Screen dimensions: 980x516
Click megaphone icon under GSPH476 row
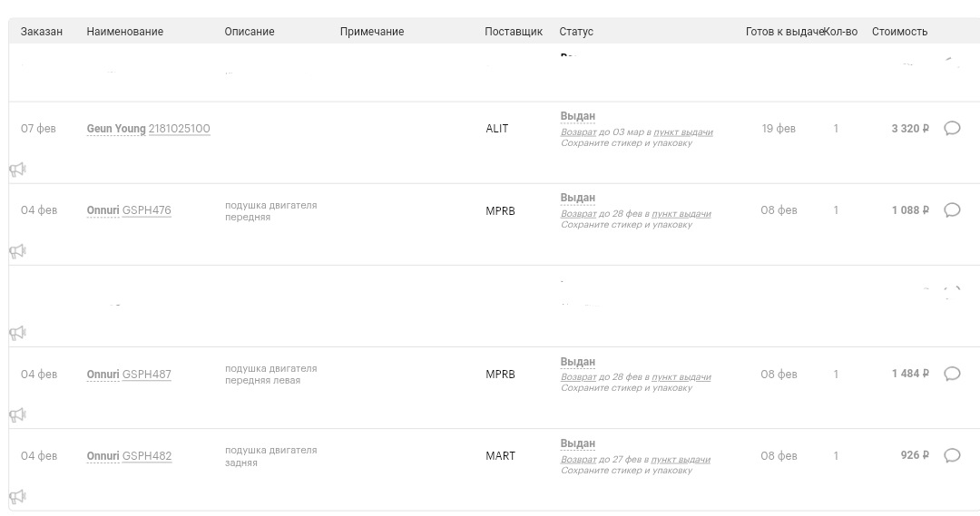tap(17, 251)
